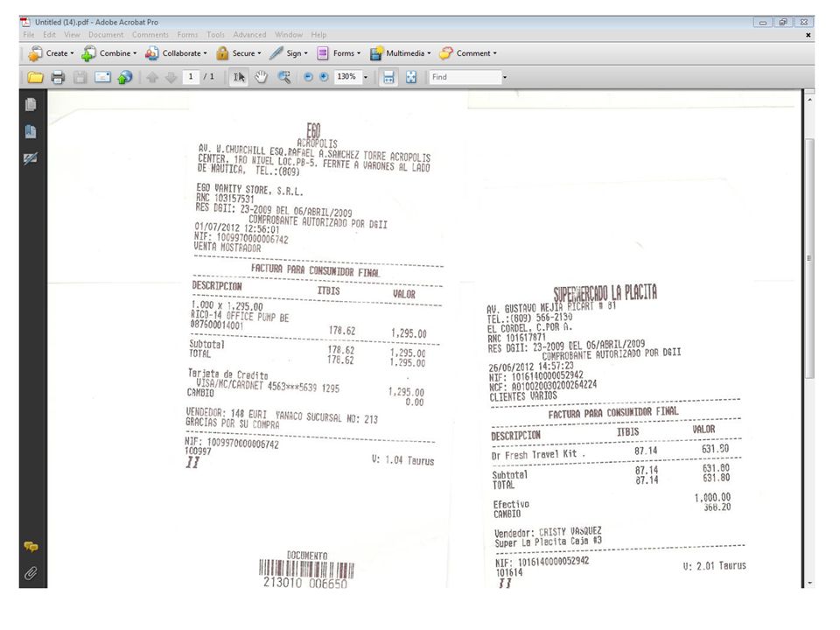Activate the Select tool cursor icon

tap(239, 78)
